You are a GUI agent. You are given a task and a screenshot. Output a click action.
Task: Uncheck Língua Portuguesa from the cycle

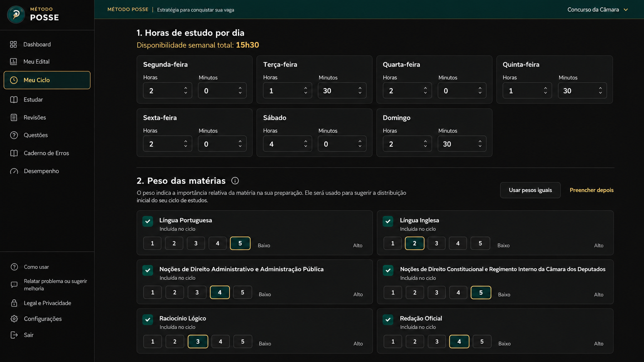[148, 221]
